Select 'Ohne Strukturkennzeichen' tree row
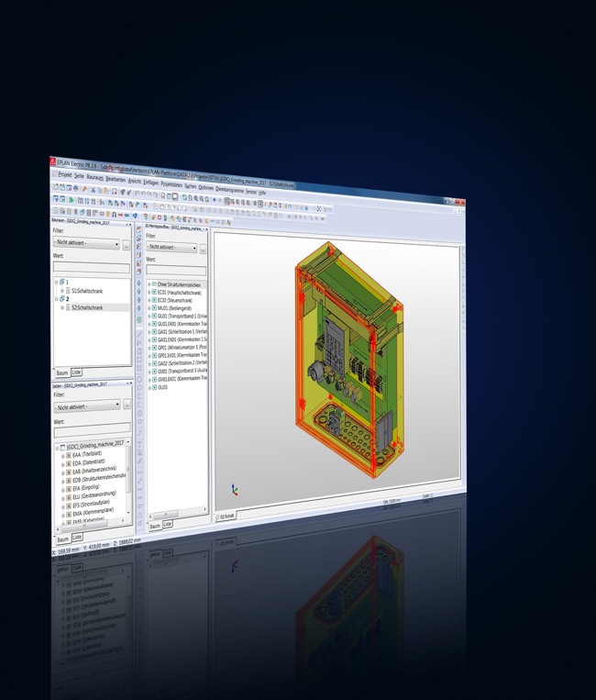The width and height of the screenshot is (596, 700). (178, 284)
